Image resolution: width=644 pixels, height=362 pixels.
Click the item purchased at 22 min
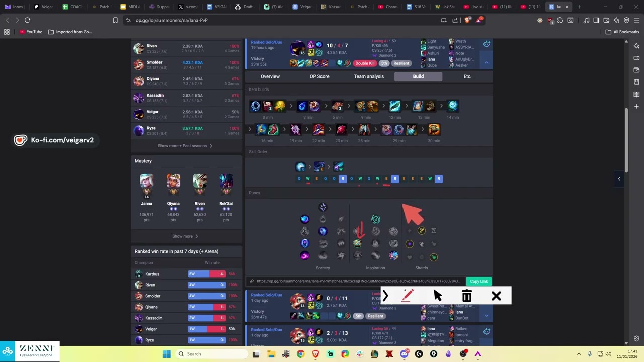(318, 130)
